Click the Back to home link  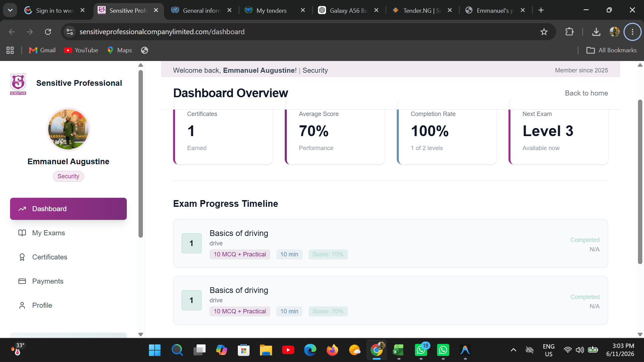[586, 93]
